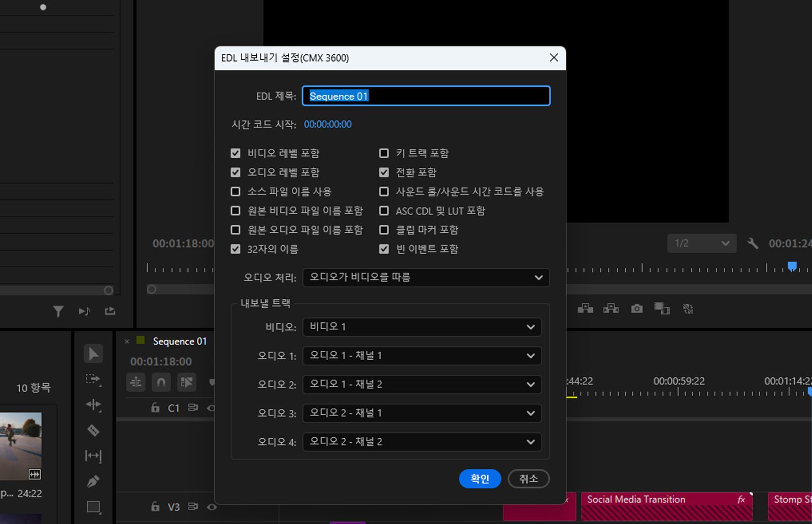Select the Razor tool
This screenshot has height=524, width=812.
coord(93,430)
